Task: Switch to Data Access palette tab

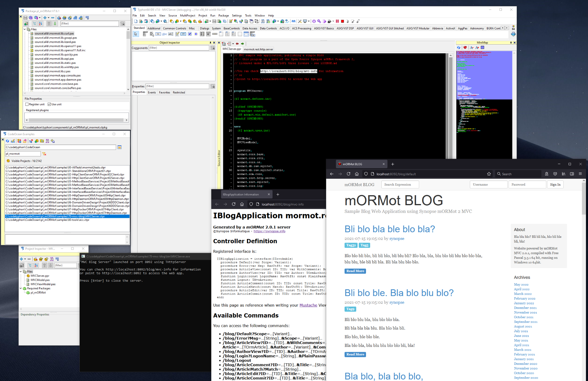Action: 250,29
